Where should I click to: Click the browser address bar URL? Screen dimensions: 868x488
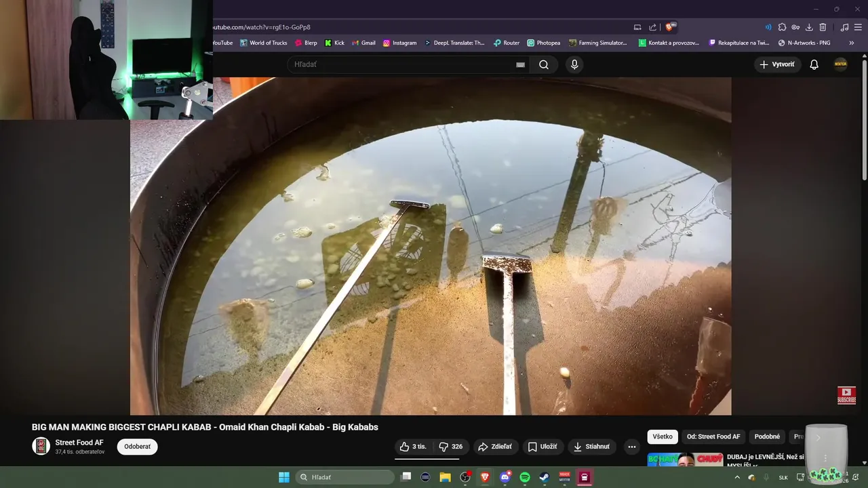[x=262, y=27]
